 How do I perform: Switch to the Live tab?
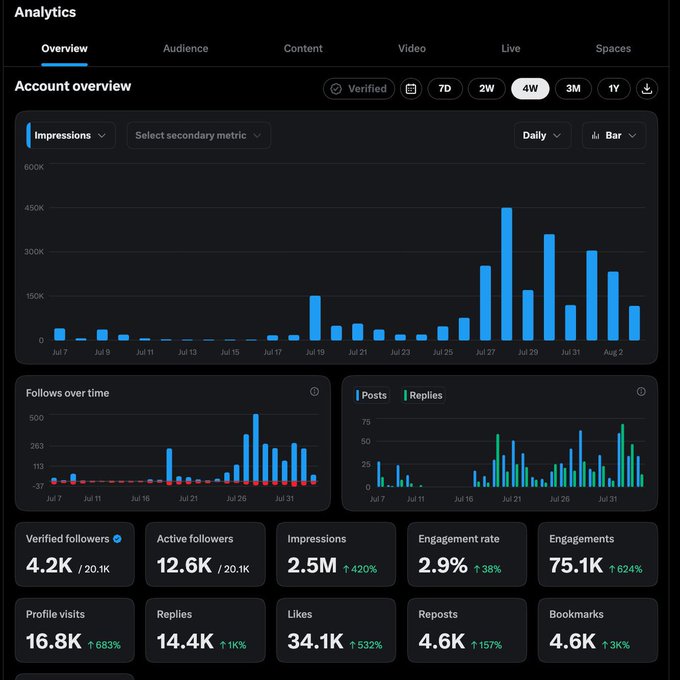[x=510, y=49]
